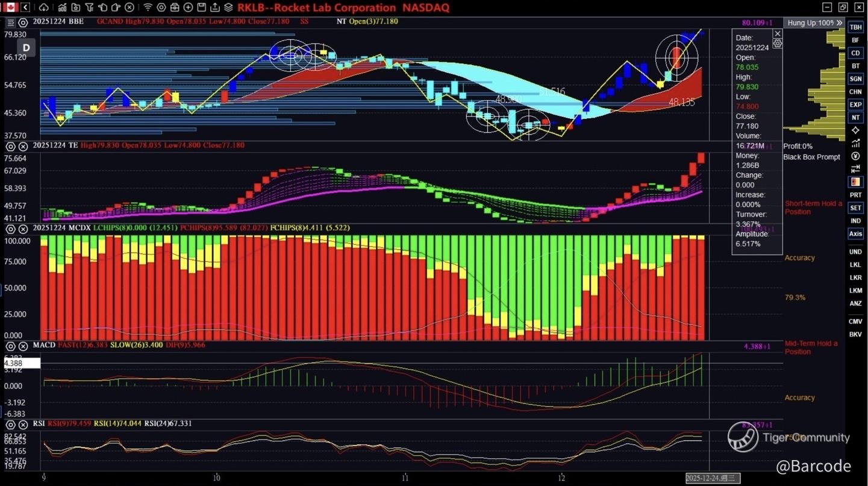
Task: Open the list menu icon in BBE panel header
Action: tap(10, 22)
